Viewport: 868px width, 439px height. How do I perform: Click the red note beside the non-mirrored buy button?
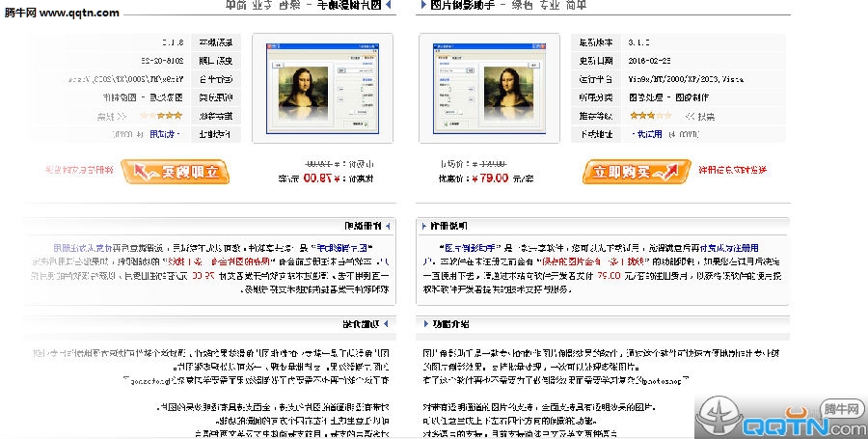click(732, 170)
